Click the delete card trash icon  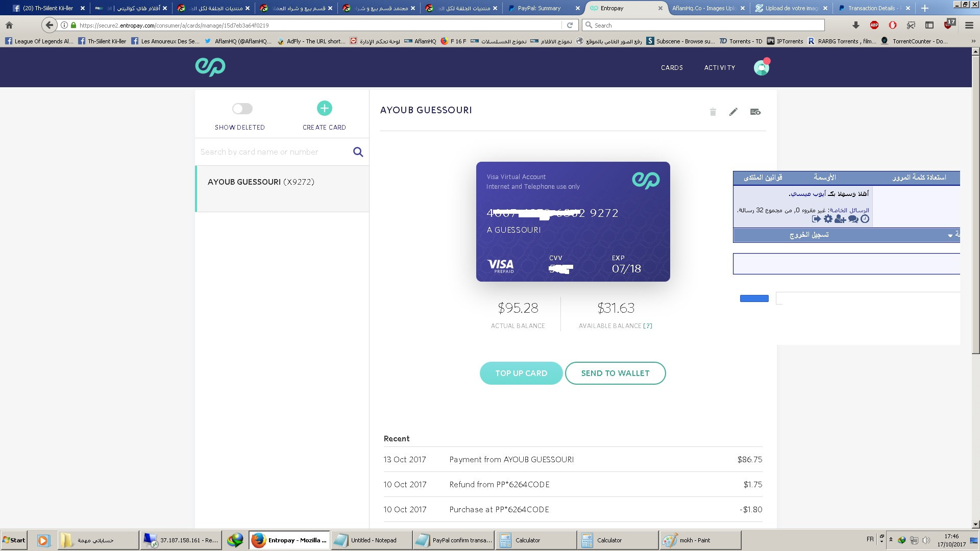click(x=713, y=112)
